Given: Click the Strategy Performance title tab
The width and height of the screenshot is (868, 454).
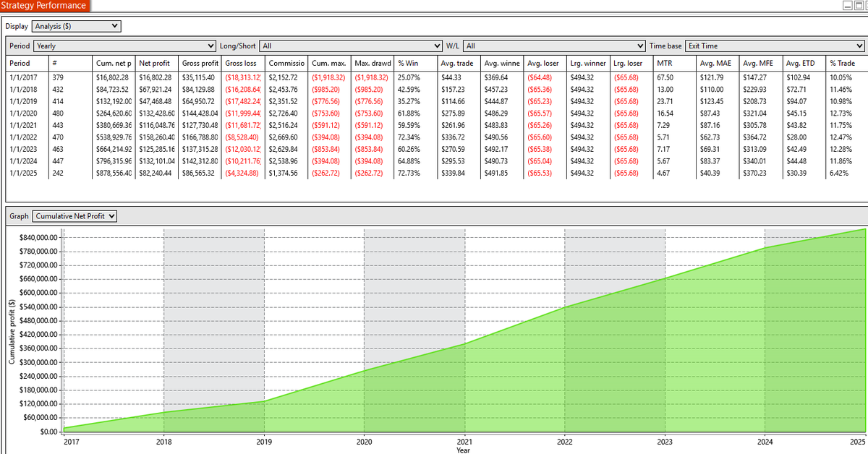Looking at the screenshot, I should [44, 6].
